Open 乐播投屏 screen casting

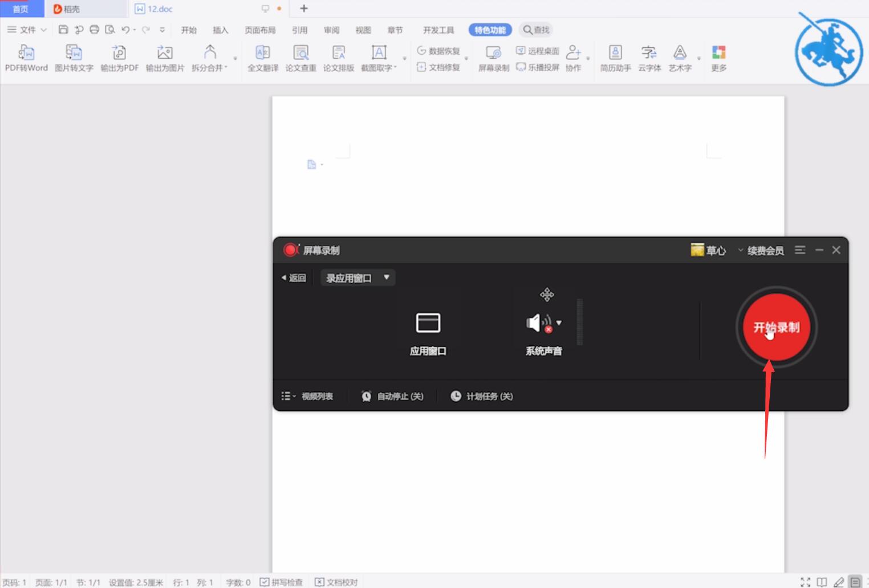pyautogui.click(x=538, y=67)
